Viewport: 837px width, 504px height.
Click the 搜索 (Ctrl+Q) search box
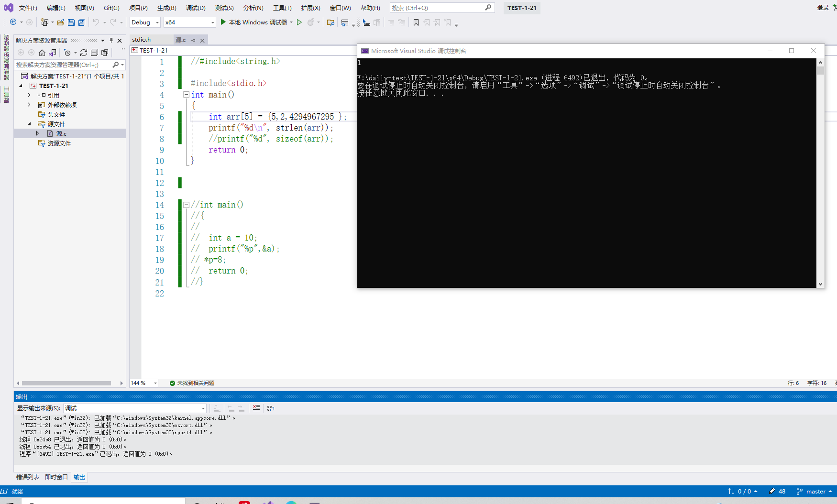coord(442,8)
